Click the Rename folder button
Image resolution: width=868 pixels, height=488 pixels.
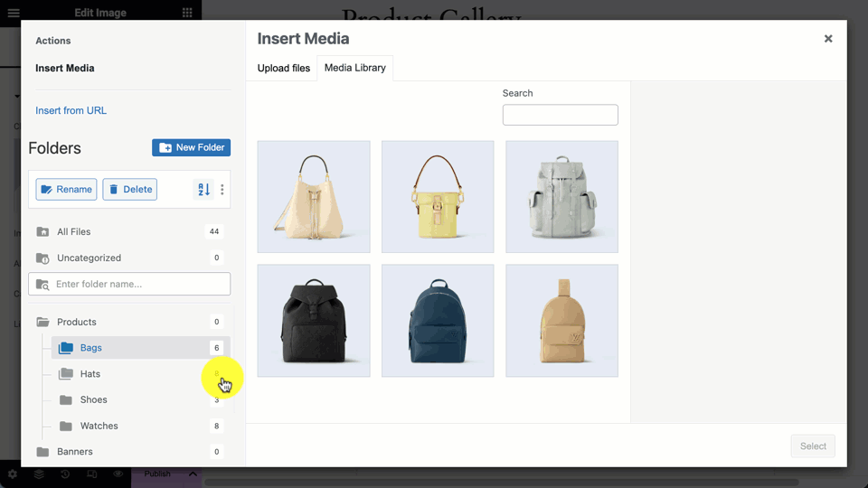[66, 189]
